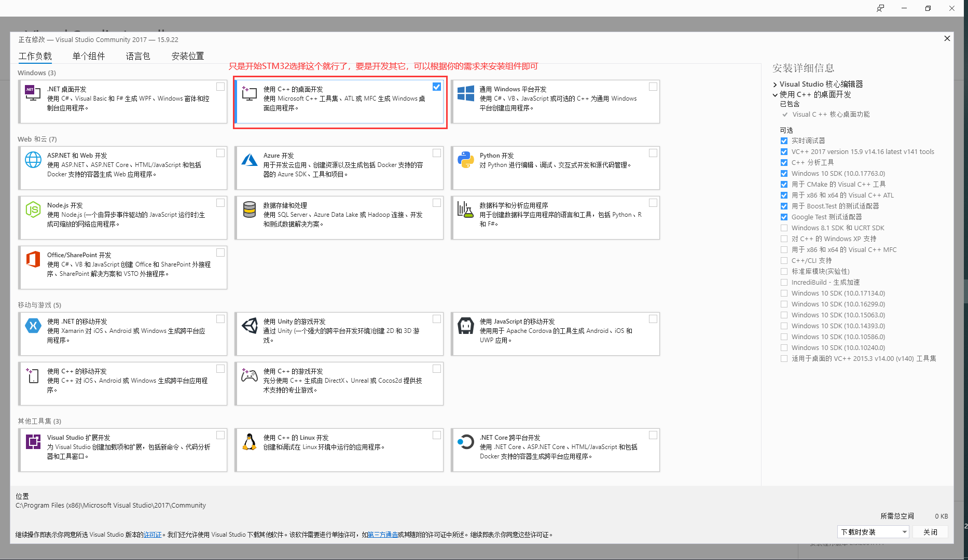Click the install path C:\Program Files (x86) text

point(110,506)
